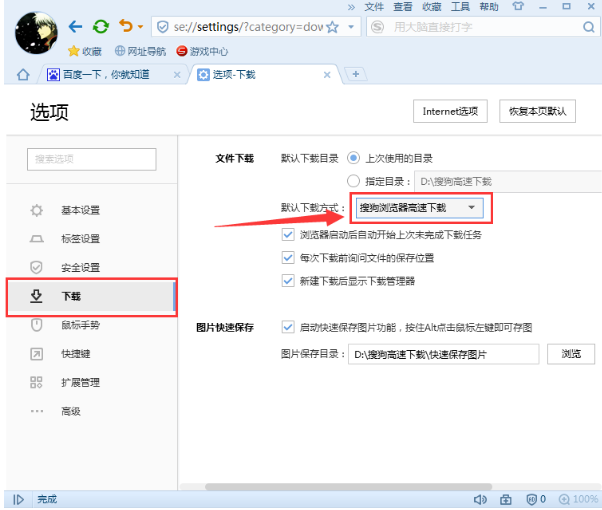Toggle 新建下载后显示下载管理器 checkbox
Image resolution: width=602 pixels, height=510 pixels.
pos(288,281)
